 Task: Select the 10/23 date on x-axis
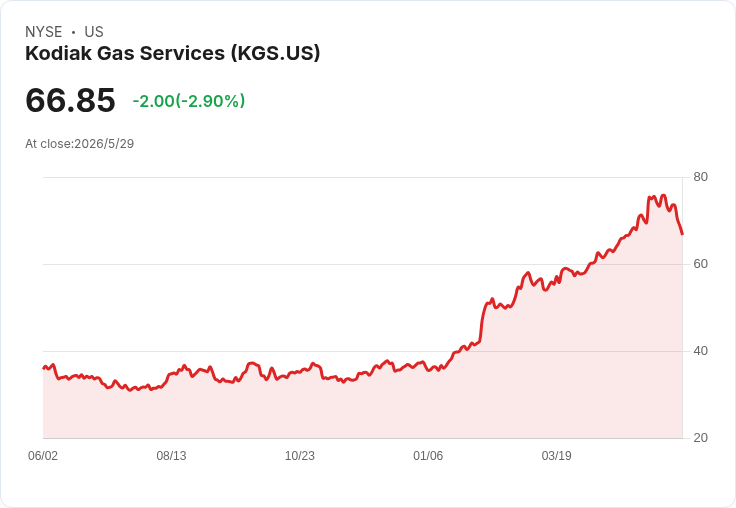click(299, 455)
